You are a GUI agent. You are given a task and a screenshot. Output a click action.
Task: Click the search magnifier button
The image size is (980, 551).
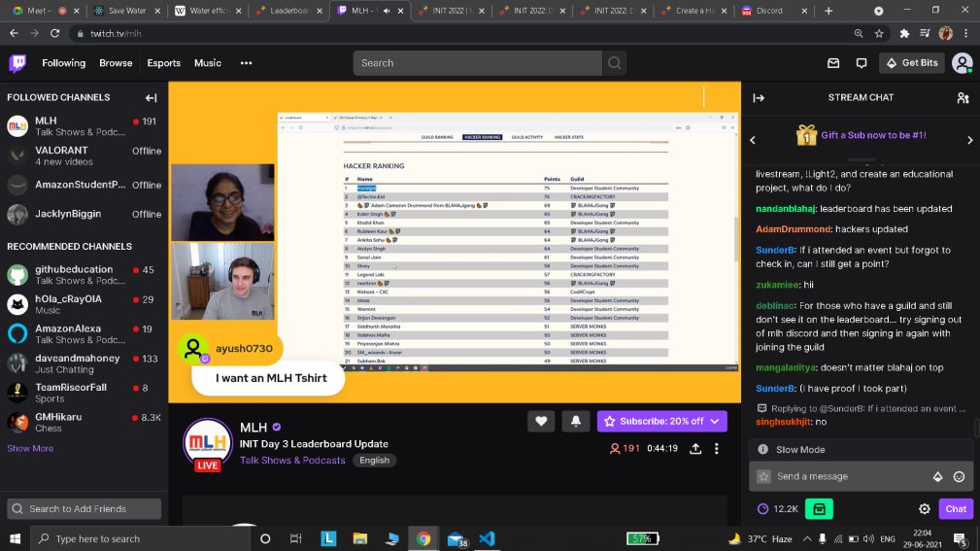615,63
